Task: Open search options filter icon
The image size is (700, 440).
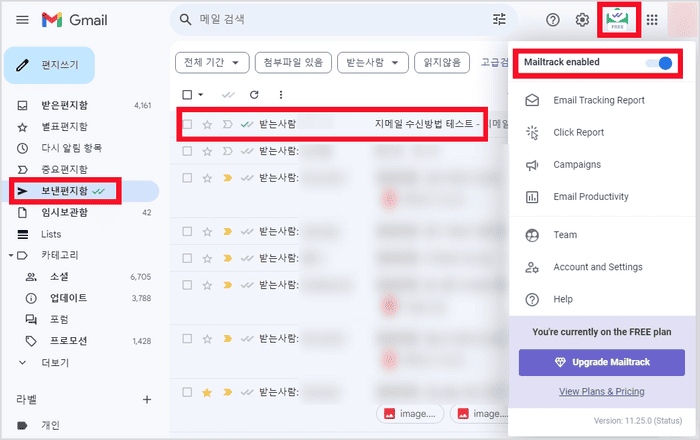Action: point(499,20)
